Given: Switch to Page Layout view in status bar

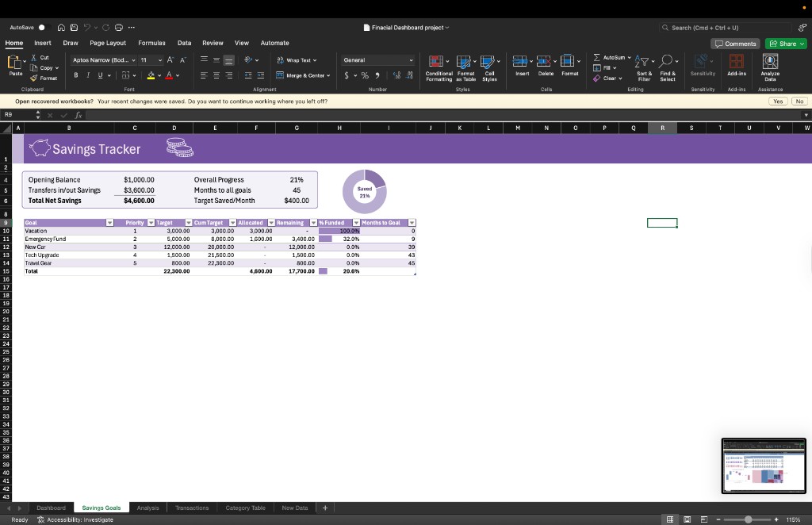Looking at the screenshot, I should tap(687, 519).
